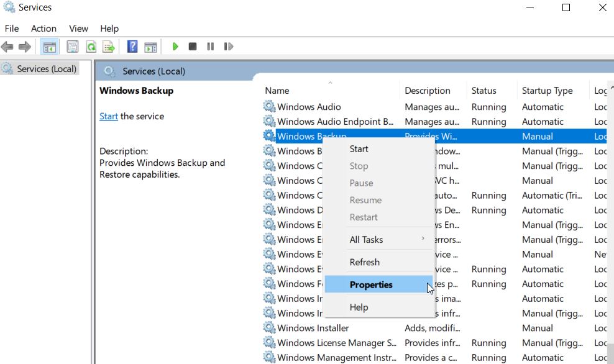
Task: Select Properties in the context menu
Action: tap(378, 284)
